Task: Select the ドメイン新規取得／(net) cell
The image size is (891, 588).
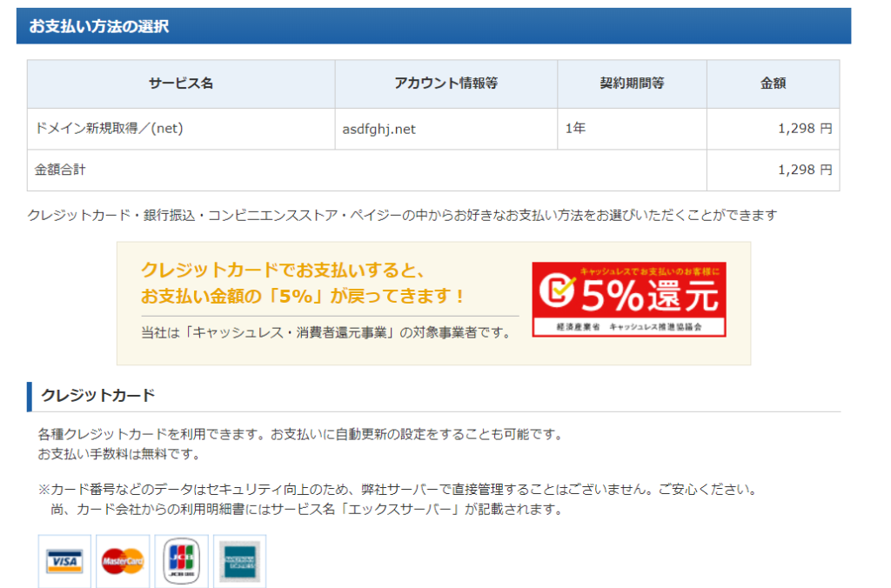Action: pos(181,129)
